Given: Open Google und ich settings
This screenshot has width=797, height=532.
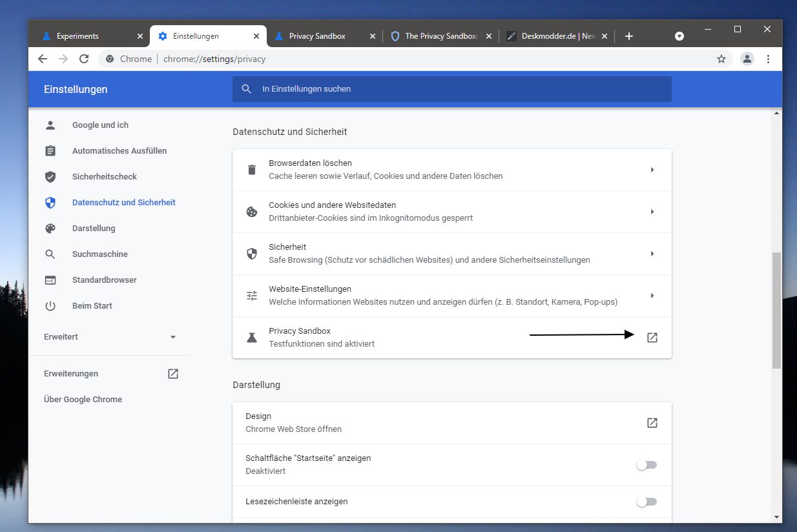Looking at the screenshot, I should point(100,125).
